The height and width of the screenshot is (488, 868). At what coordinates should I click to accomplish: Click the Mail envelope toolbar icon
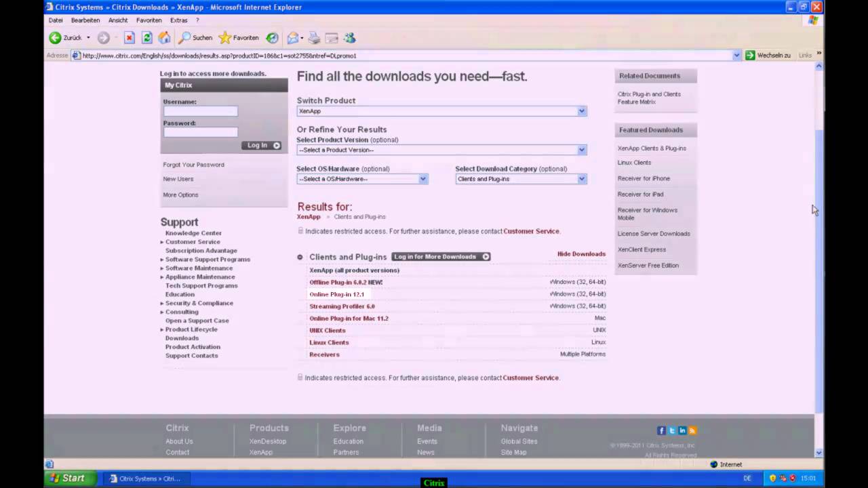coord(292,38)
